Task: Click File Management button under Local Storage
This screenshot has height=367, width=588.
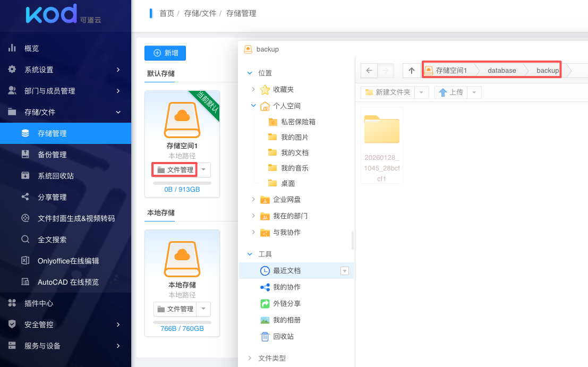Action: [175, 309]
